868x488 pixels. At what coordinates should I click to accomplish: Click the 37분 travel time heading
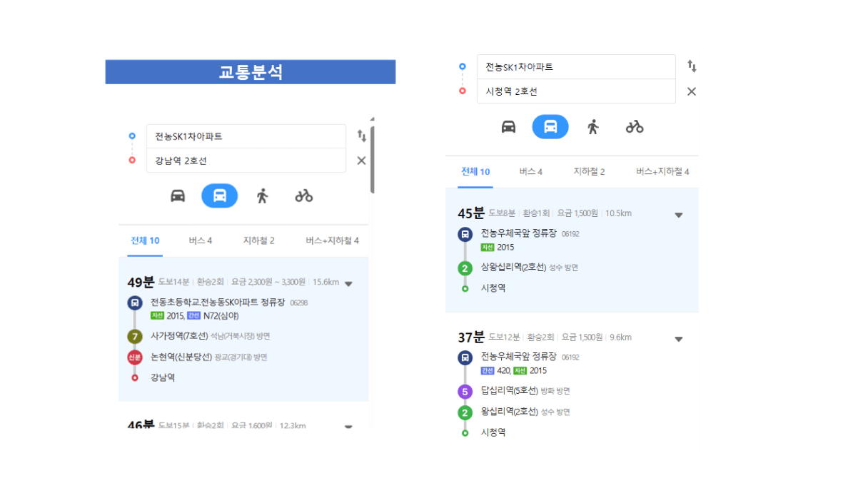point(471,337)
